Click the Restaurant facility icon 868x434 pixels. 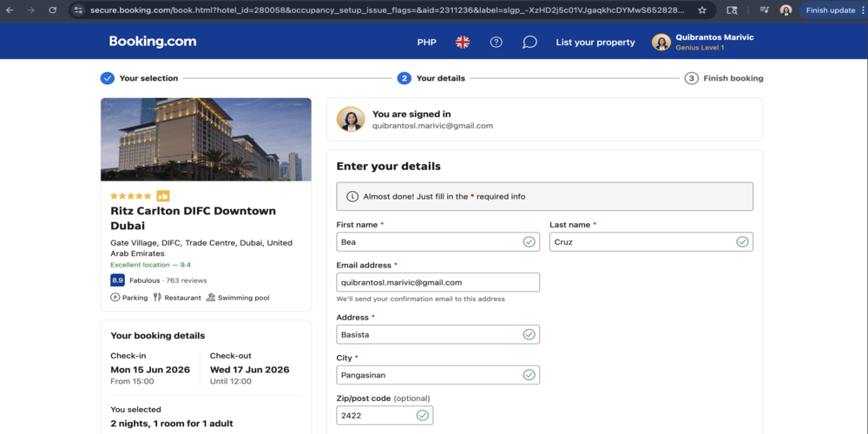(157, 297)
